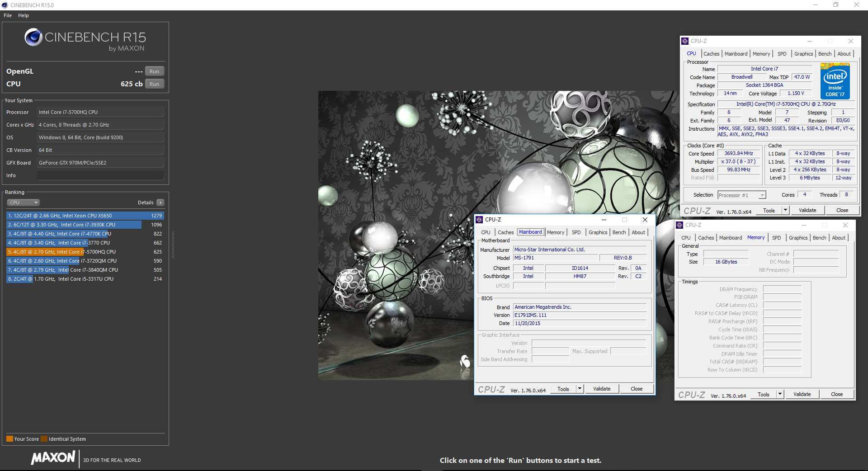Open Bench tab in CPU window
This screenshot has height=471, width=868.
(x=825, y=54)
